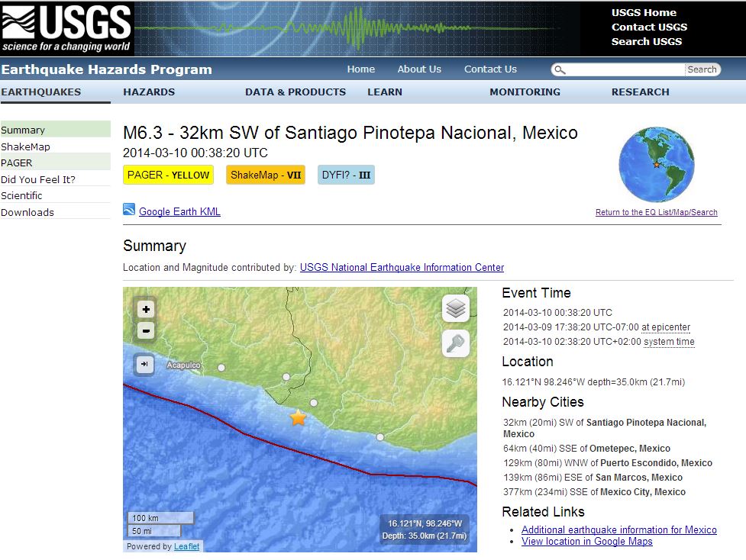This screenshot has width=746, height=560.
Task: Click the USGS logo in header
Action: click(x=66, y=28)
